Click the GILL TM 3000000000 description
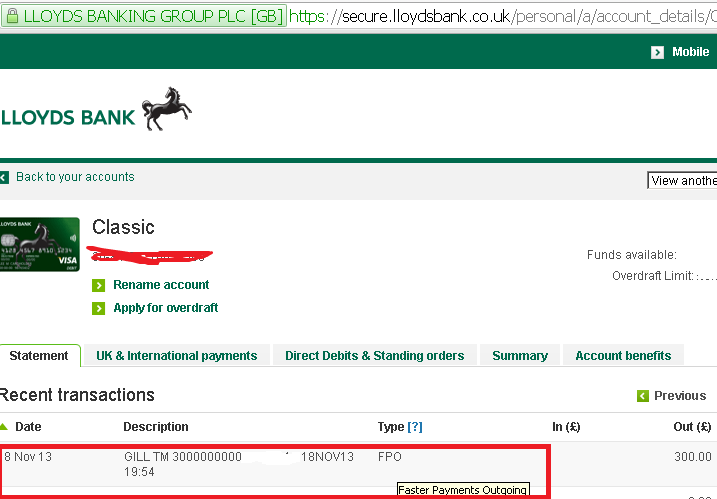Viewport: 717px width, 499px height. pos(182,456)
